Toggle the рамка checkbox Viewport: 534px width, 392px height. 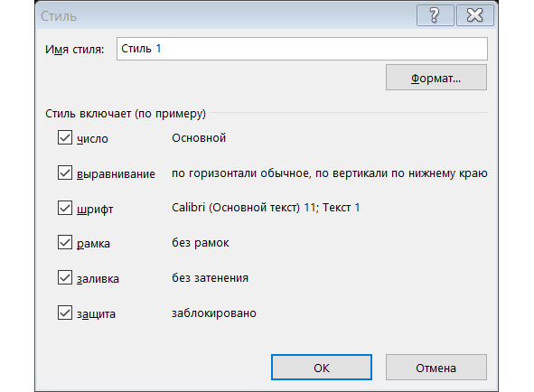click(65, 242)
